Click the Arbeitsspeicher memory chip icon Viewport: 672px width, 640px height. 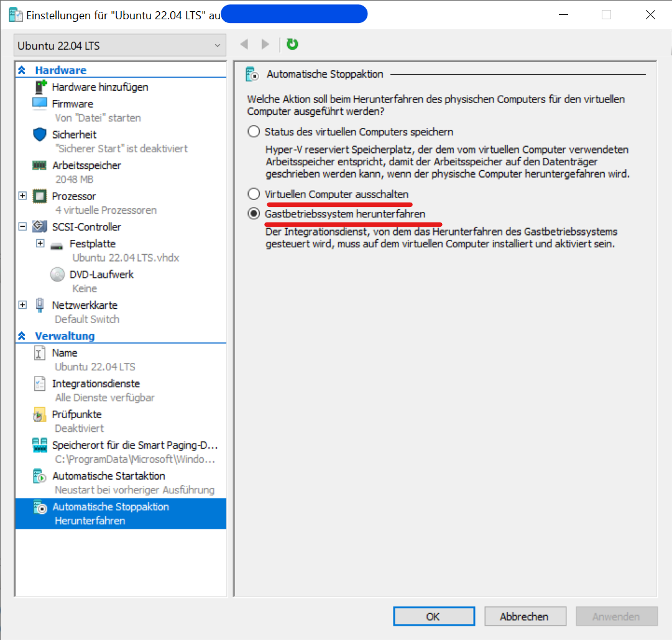[39, 165]
